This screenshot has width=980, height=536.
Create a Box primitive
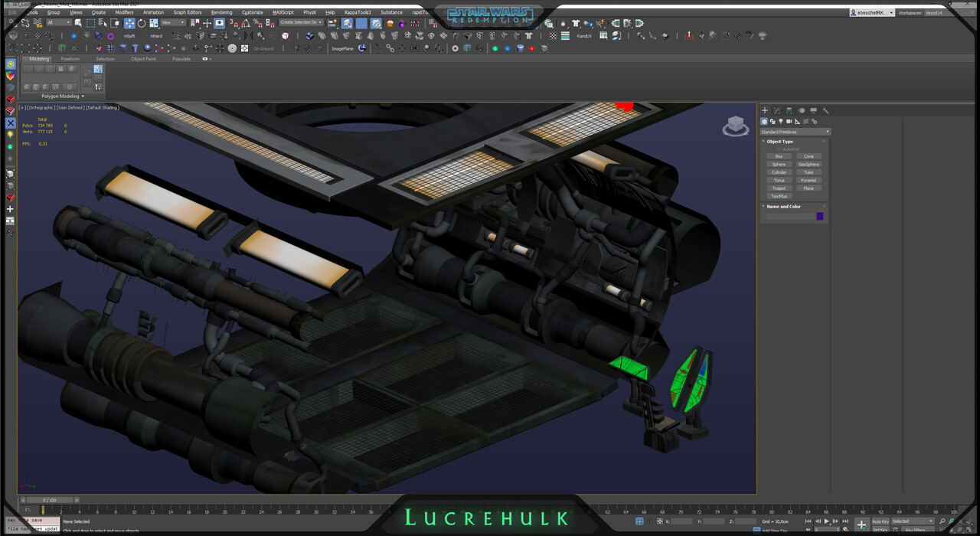[779, 156]
